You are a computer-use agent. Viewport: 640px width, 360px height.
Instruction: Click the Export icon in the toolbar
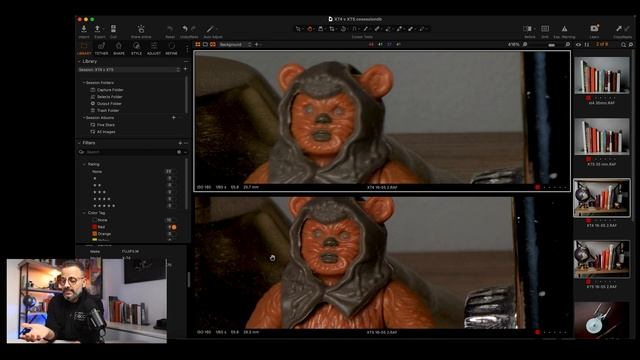[98, 29]
